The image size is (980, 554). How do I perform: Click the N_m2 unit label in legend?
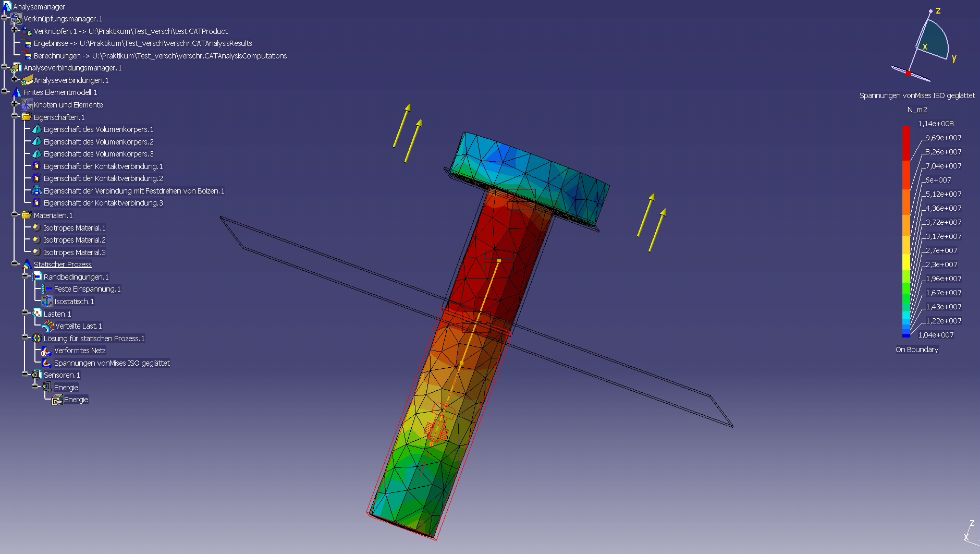[x=917, y=110]
